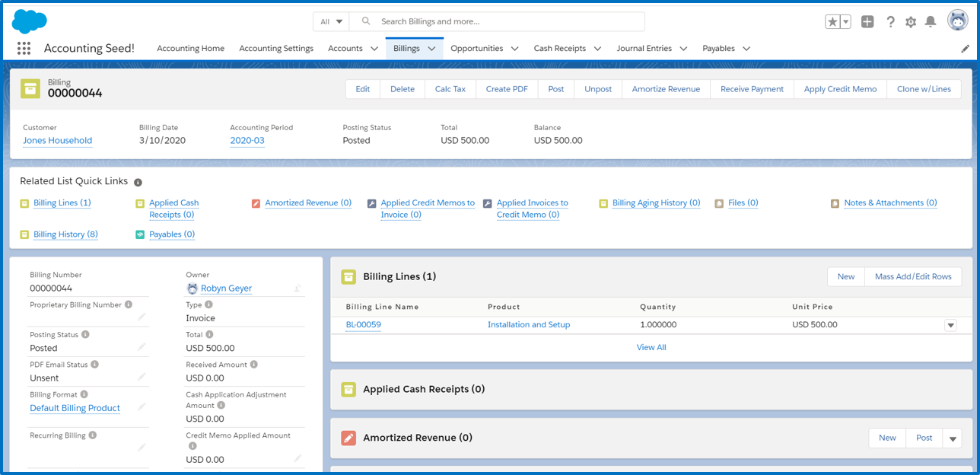Click the Amortized Revenue list icon
The height and width of the screenshot is (475, 980).
coord(348,438)
